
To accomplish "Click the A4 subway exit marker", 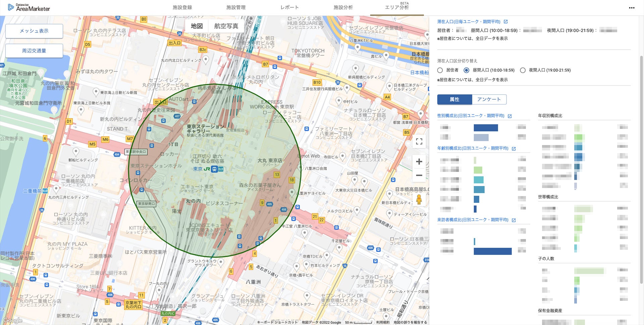I will coord(387,97).
